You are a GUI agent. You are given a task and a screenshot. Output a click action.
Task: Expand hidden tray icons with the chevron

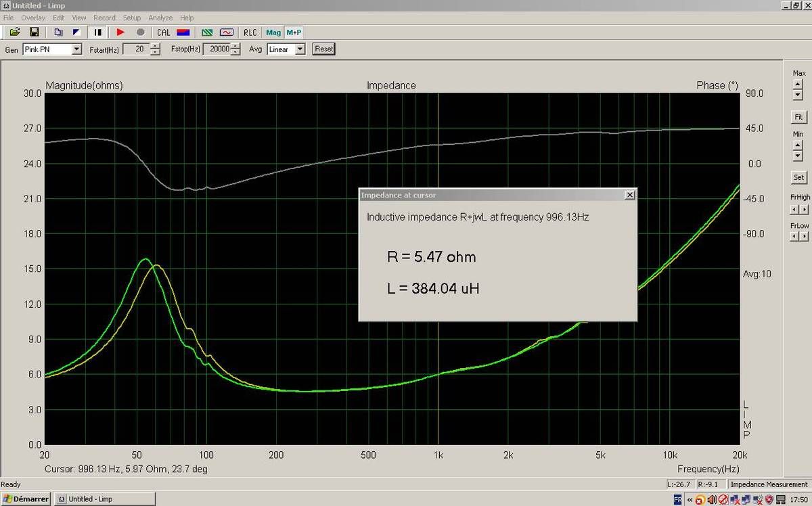click(690, 499)
